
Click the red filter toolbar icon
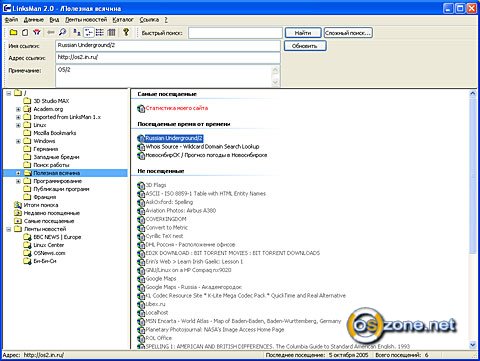[x=37, y=32]
